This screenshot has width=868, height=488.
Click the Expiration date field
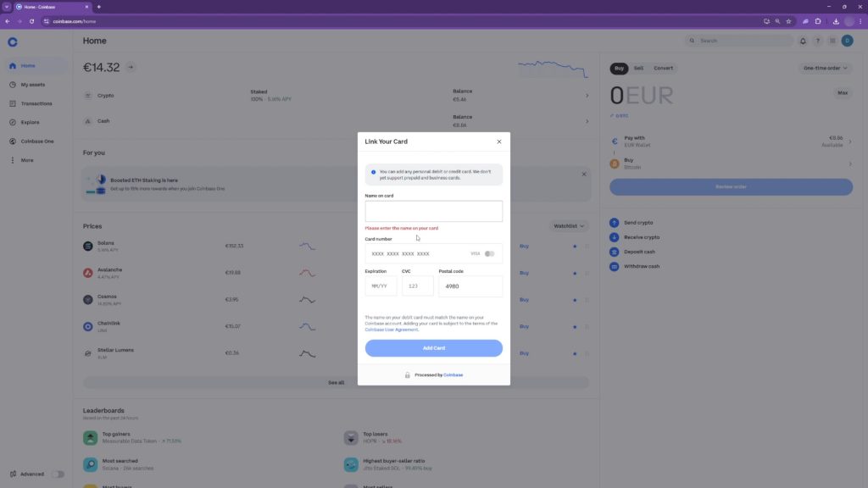pyautogui.click(x=381, y=286)
